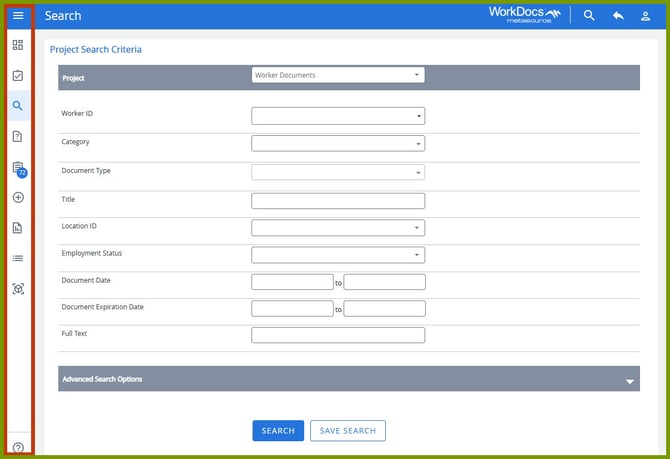Open the scan capture icon in sidebar
Image resolution: width=670 pixels, height=459 pixels.
click(18, 289)
